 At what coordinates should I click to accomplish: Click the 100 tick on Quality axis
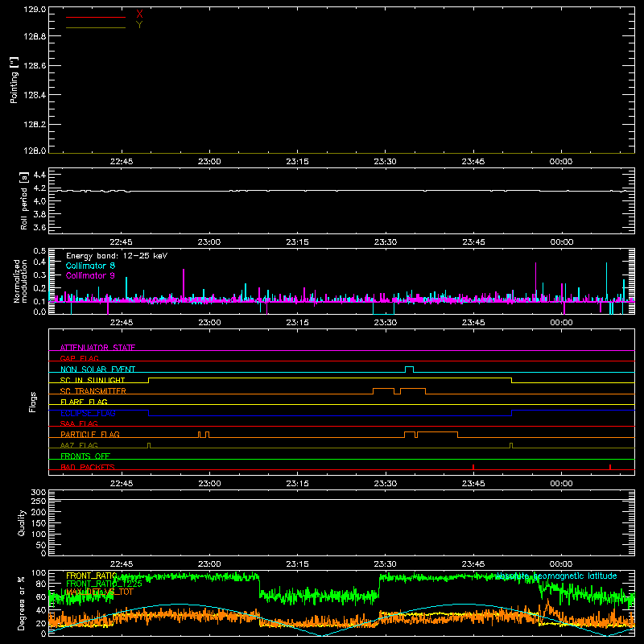[38, 535]
